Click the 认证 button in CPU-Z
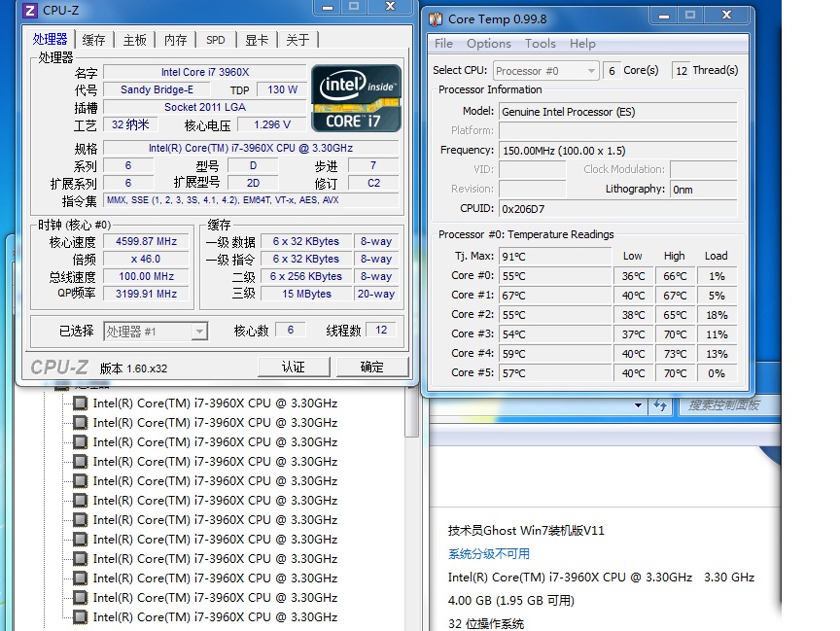 pyautogui.click(x=294, y=367)
